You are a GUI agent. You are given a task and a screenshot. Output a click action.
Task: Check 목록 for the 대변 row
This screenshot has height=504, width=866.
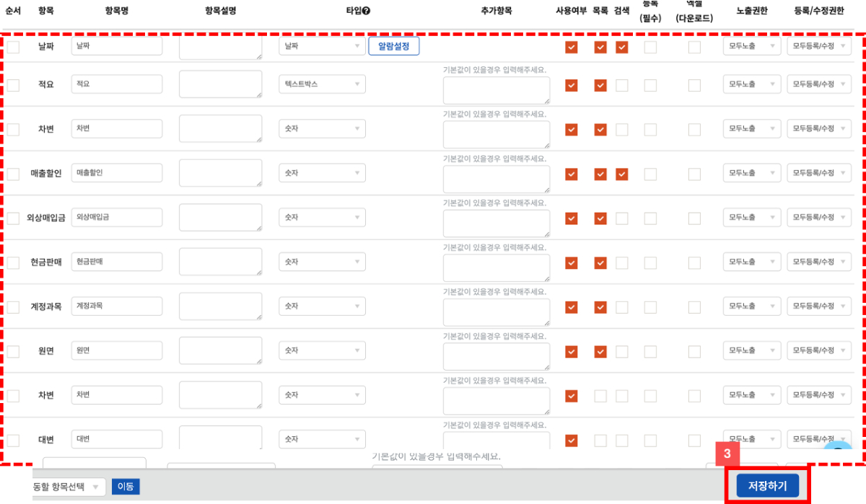tap(600, 441)
